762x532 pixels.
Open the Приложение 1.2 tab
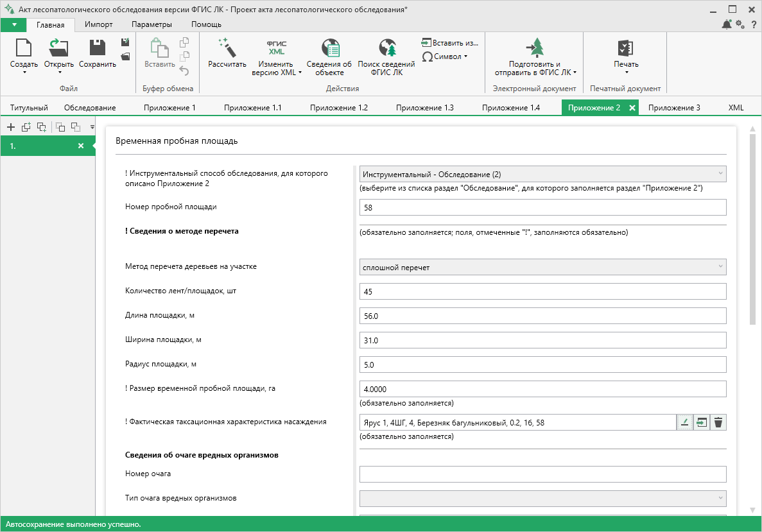pos(339,108)
